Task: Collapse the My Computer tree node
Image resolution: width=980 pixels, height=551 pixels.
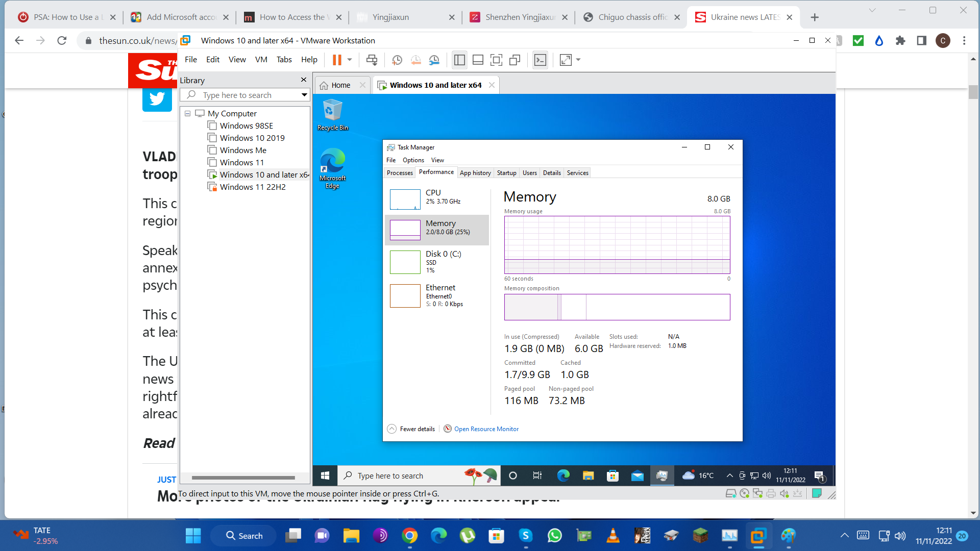Action: pyautogui.click(x=187, y=113)
